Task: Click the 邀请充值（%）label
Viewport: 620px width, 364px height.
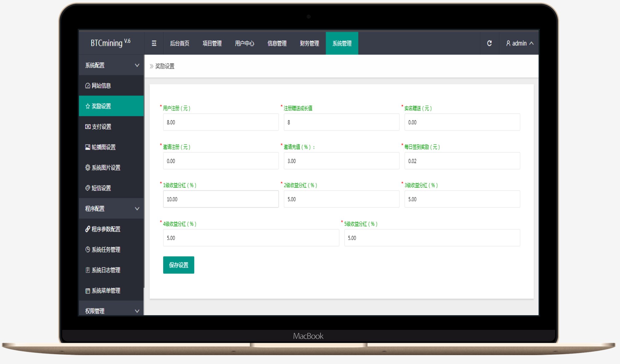Action: (299, 147)
